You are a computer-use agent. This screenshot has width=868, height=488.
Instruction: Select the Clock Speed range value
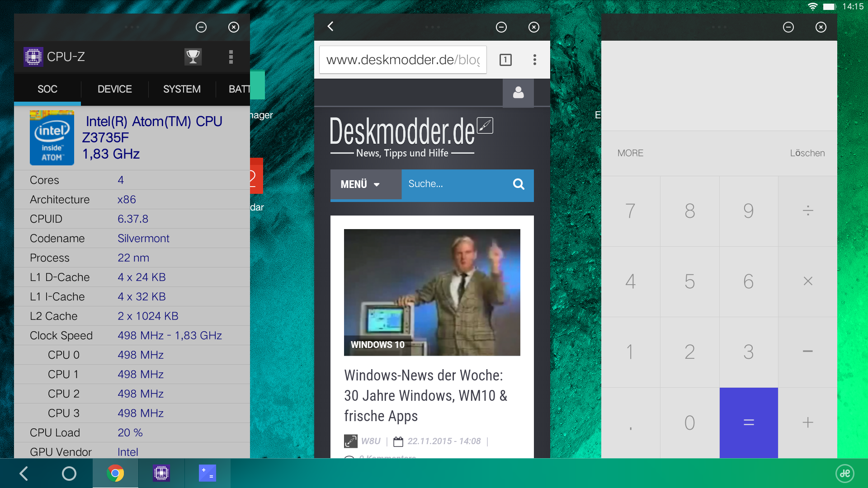pyautogui.click(x=170, y=335)
